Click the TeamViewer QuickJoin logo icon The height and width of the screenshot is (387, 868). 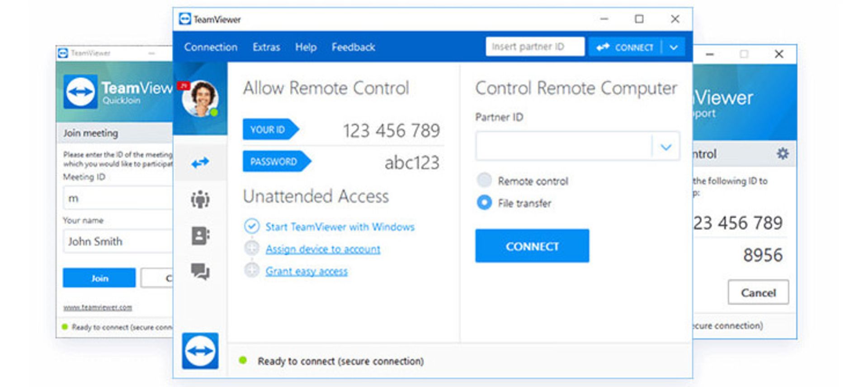[80, 92]
